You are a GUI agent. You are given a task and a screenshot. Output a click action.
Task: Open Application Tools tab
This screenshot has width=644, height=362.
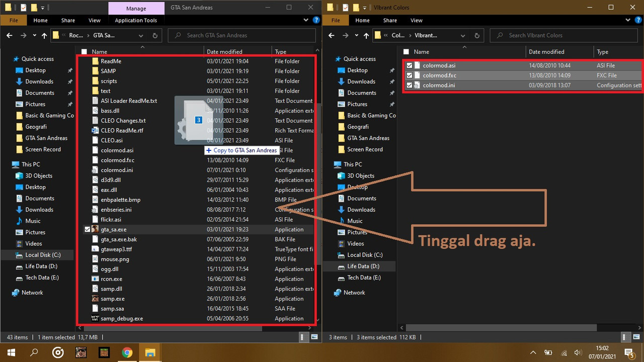[136, 21]
